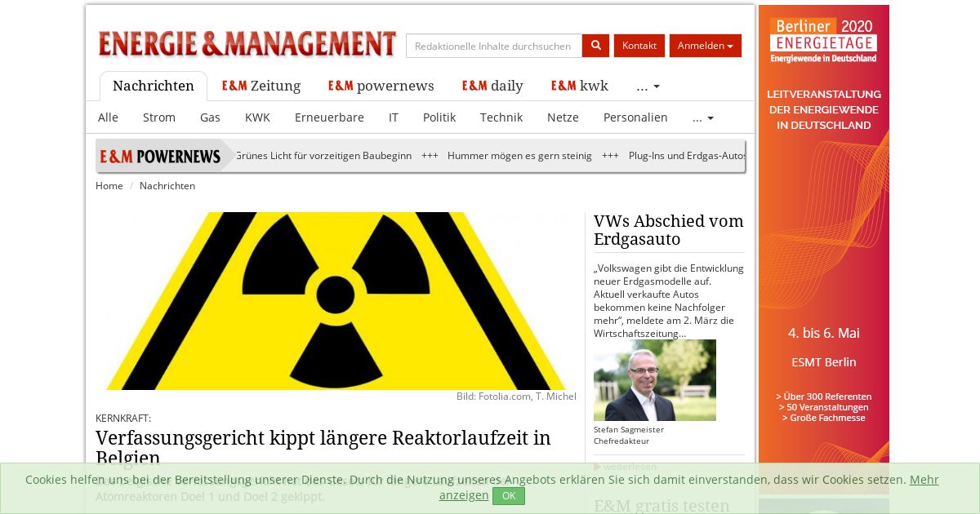Viewport: 980px width, 514px height.
Task: Expand the more tabs ellipsis dropdown
Action: pyautogui.click(x=648, y=86)
